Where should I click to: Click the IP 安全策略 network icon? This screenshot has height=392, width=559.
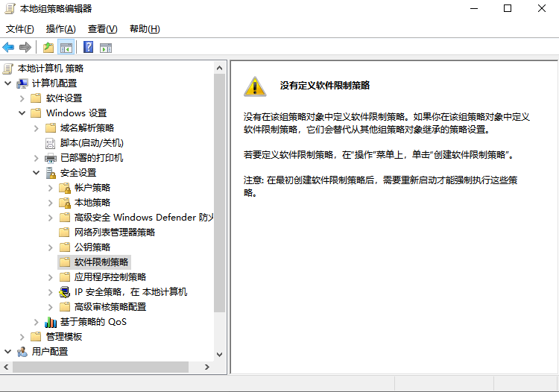(x=65, y=292)
